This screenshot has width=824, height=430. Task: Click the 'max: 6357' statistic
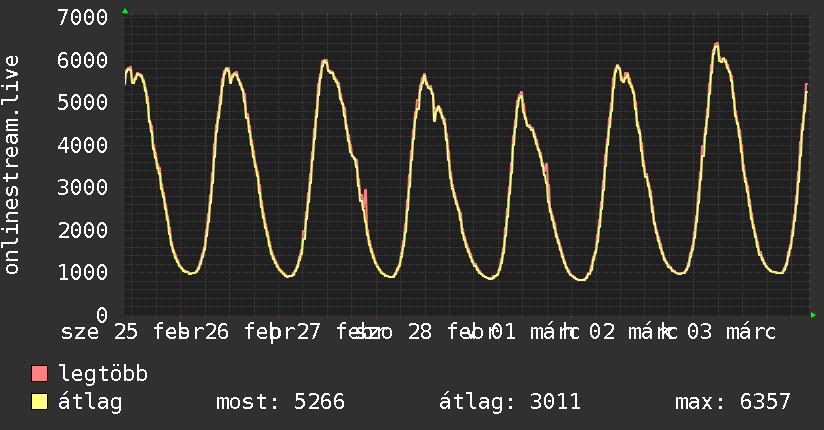(x=733, y=402)
